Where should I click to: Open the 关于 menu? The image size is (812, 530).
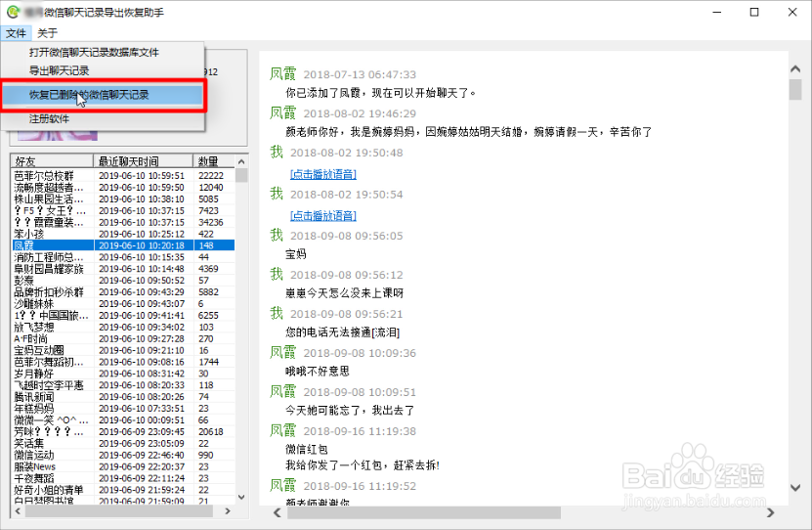[47, 33]
